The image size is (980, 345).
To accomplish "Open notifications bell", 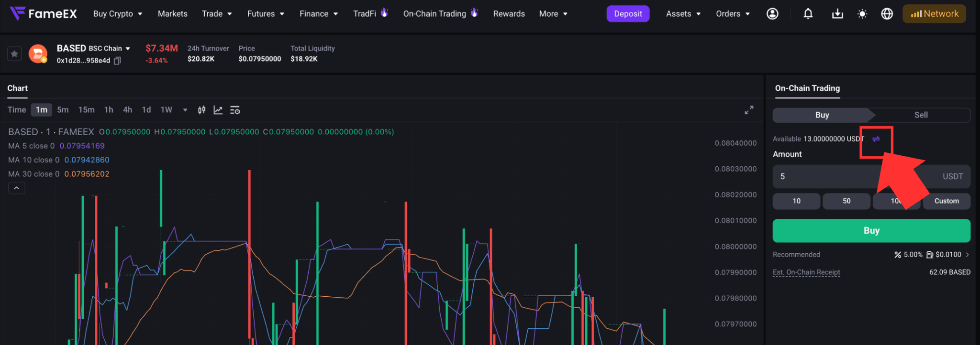I will (x=808, y=14).
